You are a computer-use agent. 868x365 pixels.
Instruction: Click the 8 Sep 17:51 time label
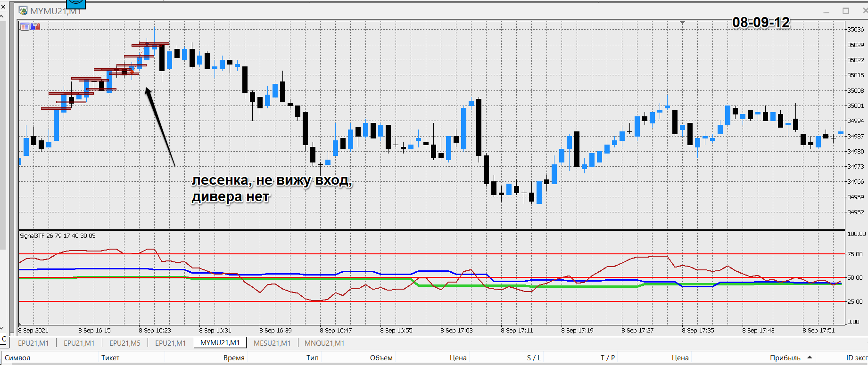(818, 330)
